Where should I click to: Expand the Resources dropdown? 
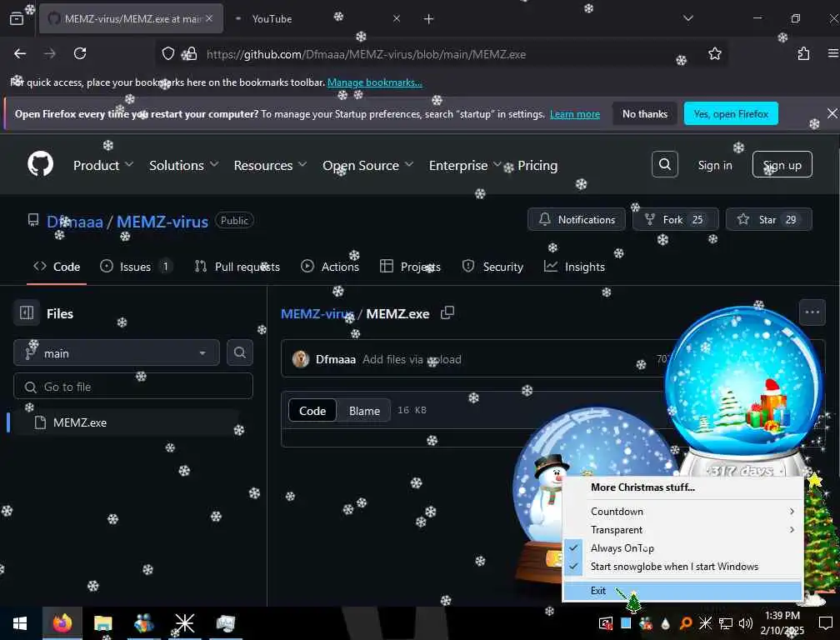[x=270, y=165]
